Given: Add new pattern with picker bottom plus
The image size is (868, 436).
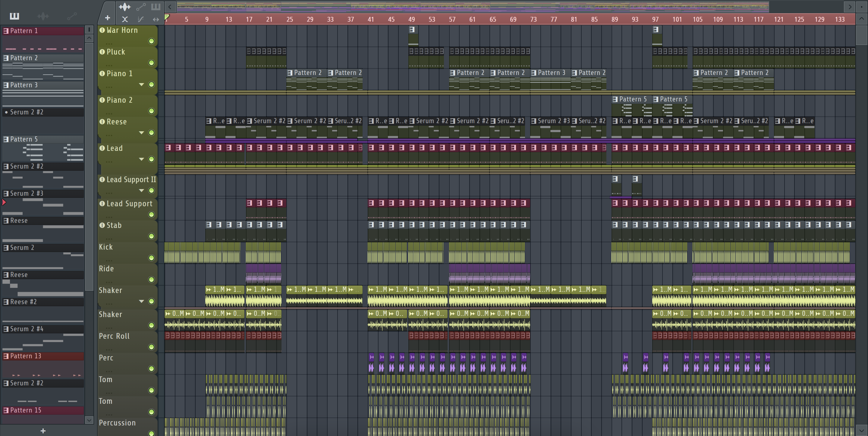Looking at the screenshot, I should [x=43, y=431].
